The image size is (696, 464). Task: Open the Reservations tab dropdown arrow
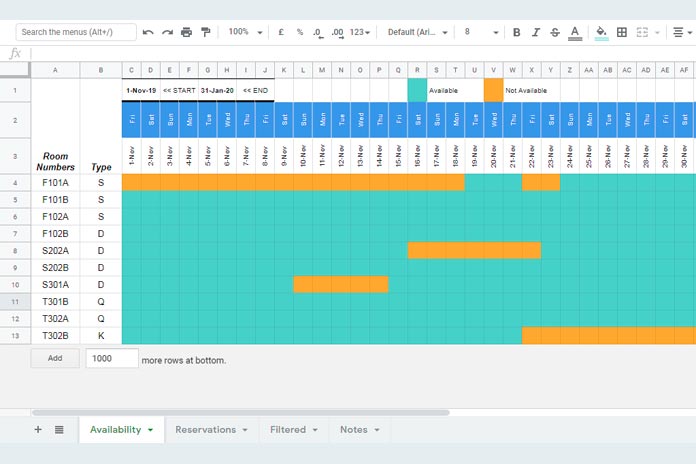(245, 430)
